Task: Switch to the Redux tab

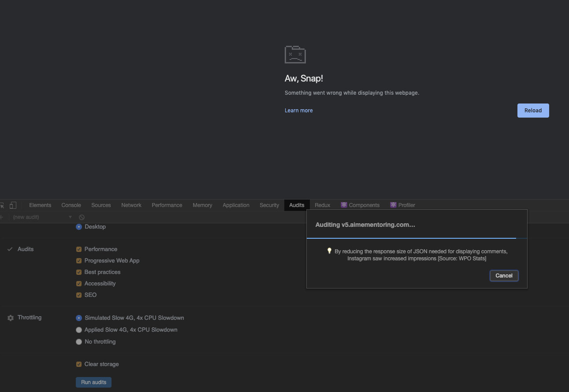Action: click(322, 205)
